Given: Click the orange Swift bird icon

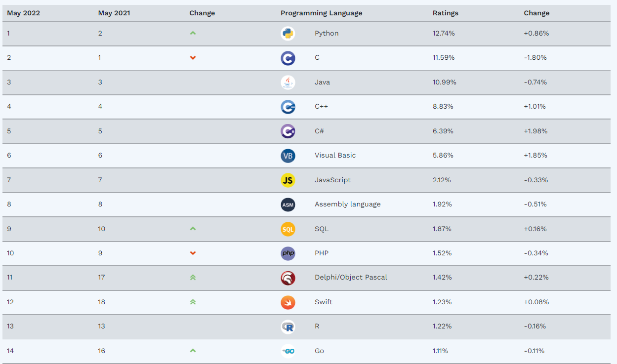Looking at the screenshot, I should point(288,302).
